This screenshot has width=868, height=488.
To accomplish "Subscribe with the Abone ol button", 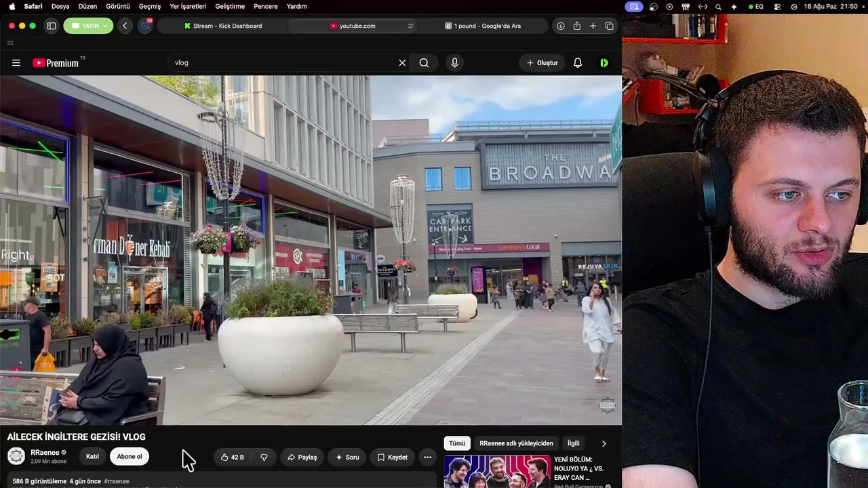I will pos(130,457).
